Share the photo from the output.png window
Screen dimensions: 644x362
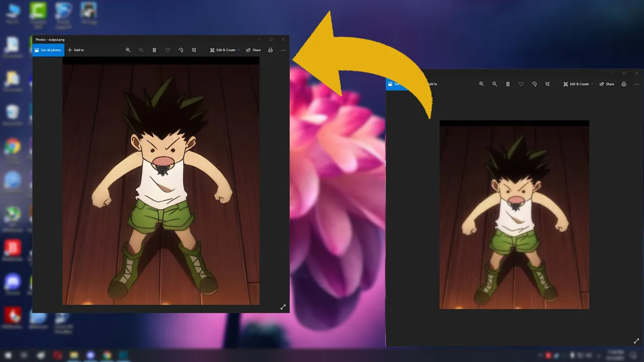pos(254,50)
